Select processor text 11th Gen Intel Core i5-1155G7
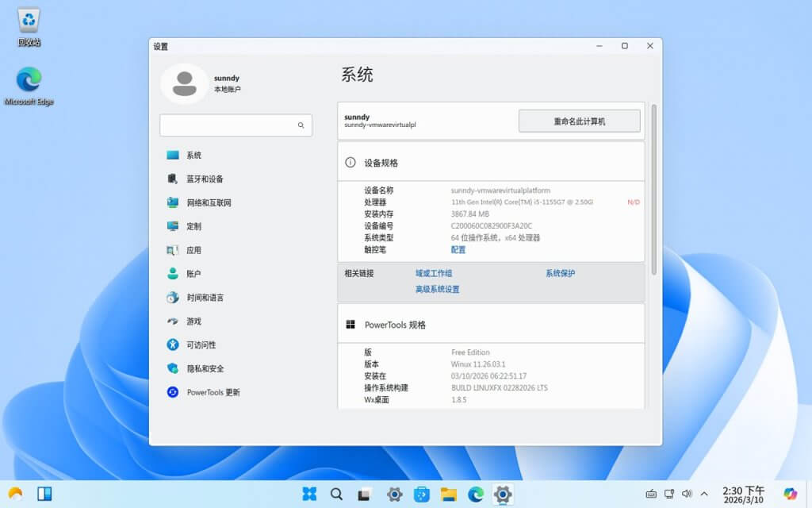 (522, 202)
